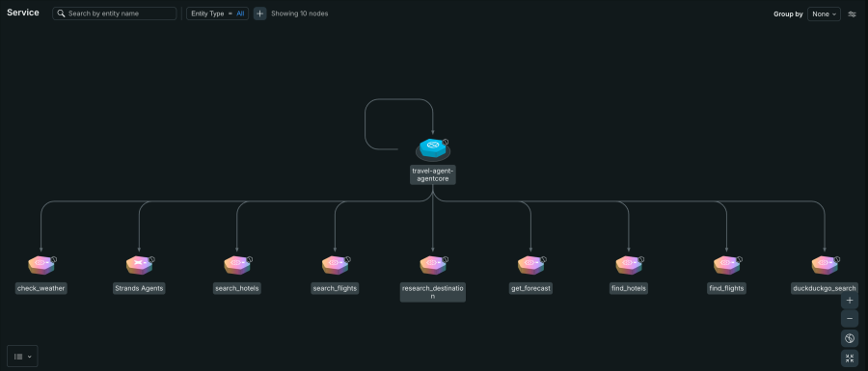The width and height of the screenshot is (868, 371).
Task: Click the collapse fit-to-screen icon
Action: pos(850,358)
